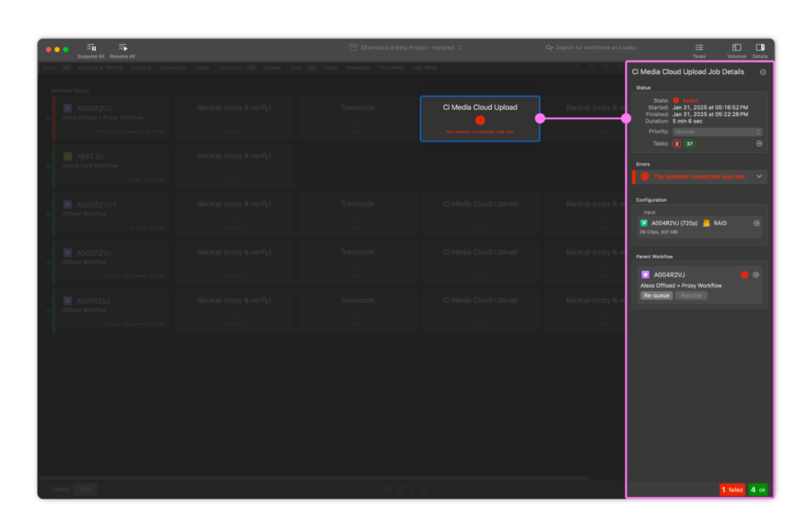Viewport: 812px width, 531px height.
Task: Click the 788T 01 sound card workflow icon
Action: coord(67,156)
